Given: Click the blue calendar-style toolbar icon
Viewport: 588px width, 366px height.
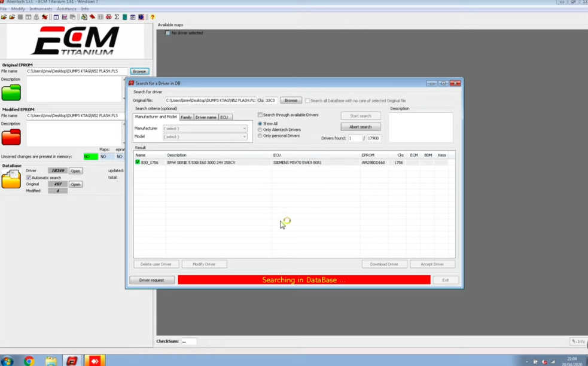Looking at the screenshot, I should [133, 17].
